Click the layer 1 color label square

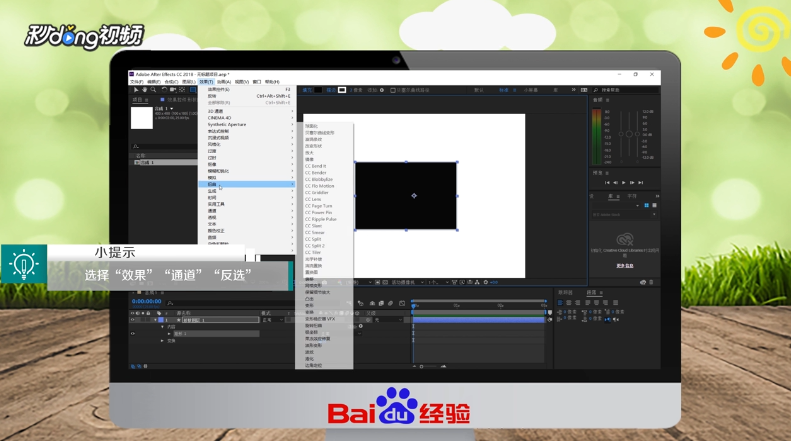click(x=161, y=320)
